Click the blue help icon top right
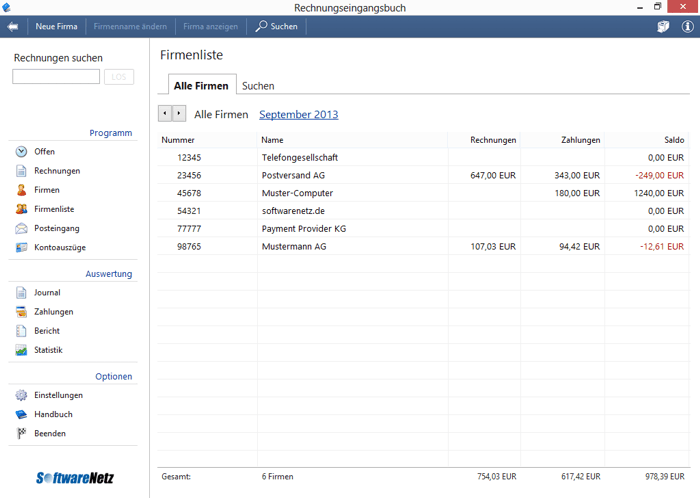This screenshot has height=498, width=700. tap(687, 27)
